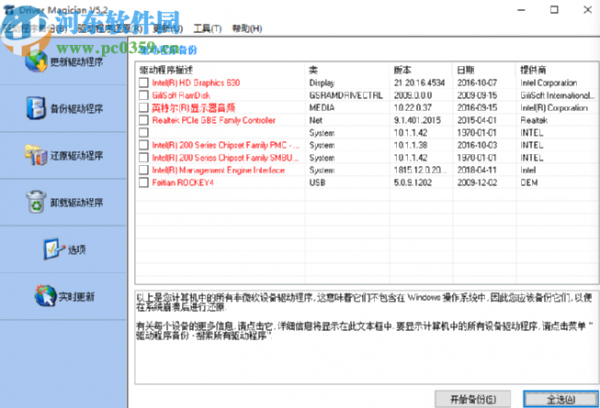Open the Help (帮助) menu
This screenshot has width=600, height=408.
pos(244,29)
